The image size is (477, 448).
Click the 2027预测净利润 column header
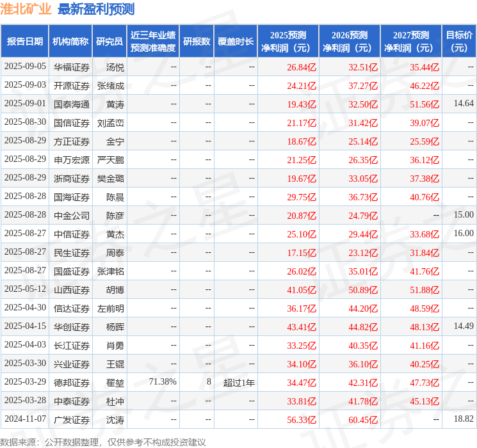click(411, 42)
